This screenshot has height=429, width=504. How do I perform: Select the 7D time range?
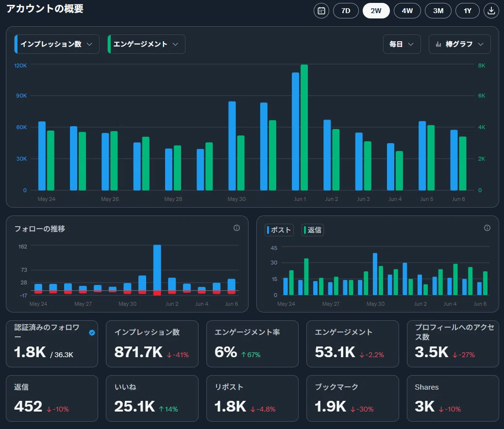tap(346, 11)
